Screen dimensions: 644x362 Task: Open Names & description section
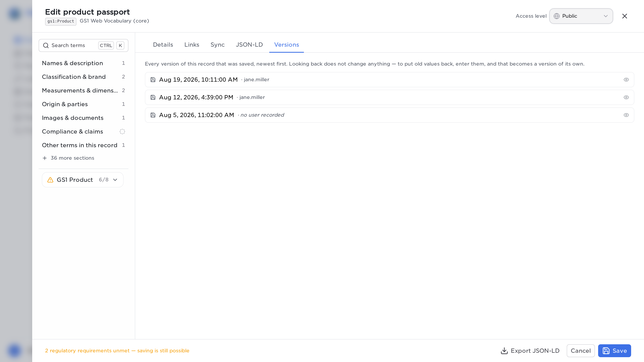(84, 63)
